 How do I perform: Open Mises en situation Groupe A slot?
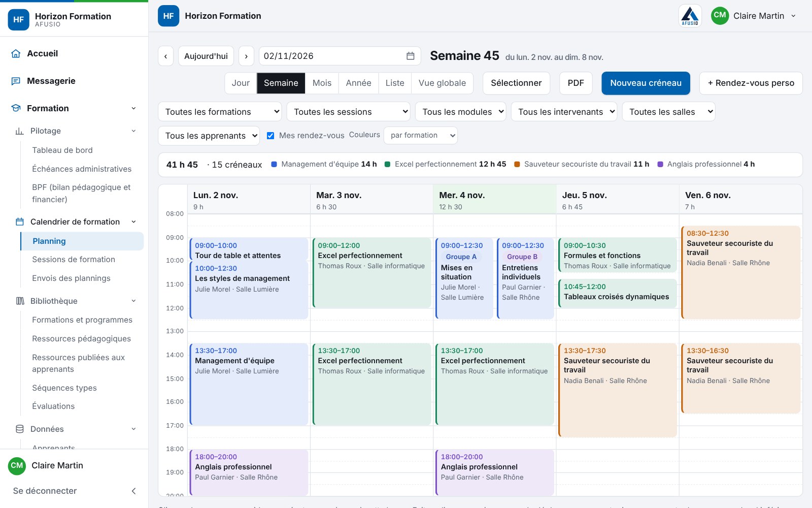[x=464, y=278]
